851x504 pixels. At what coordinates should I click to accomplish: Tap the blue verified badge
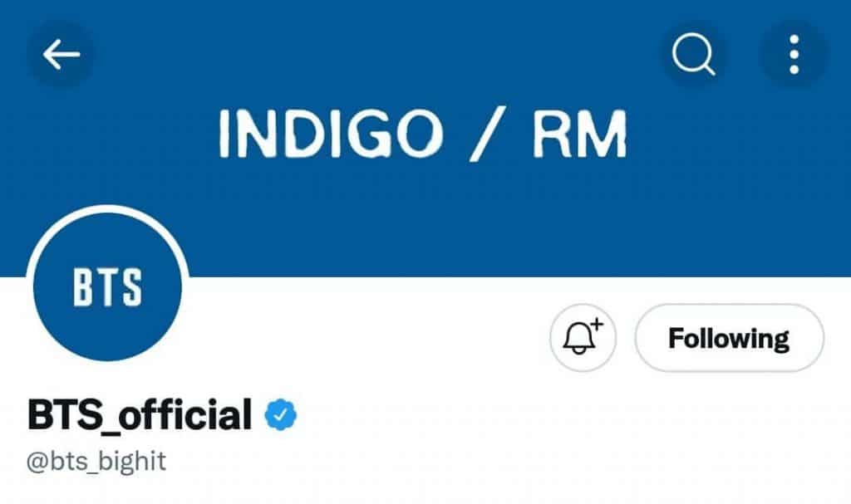click(281, 415)
